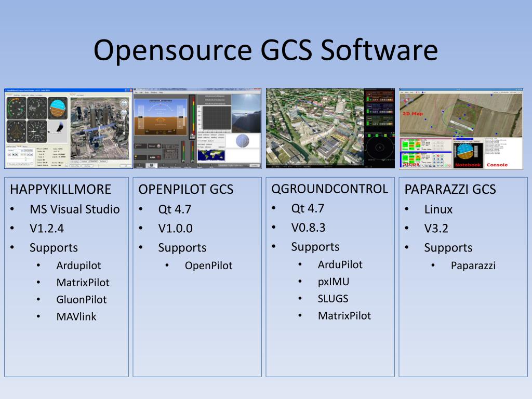Click the 'V3.2' version text

coord(436,229)
